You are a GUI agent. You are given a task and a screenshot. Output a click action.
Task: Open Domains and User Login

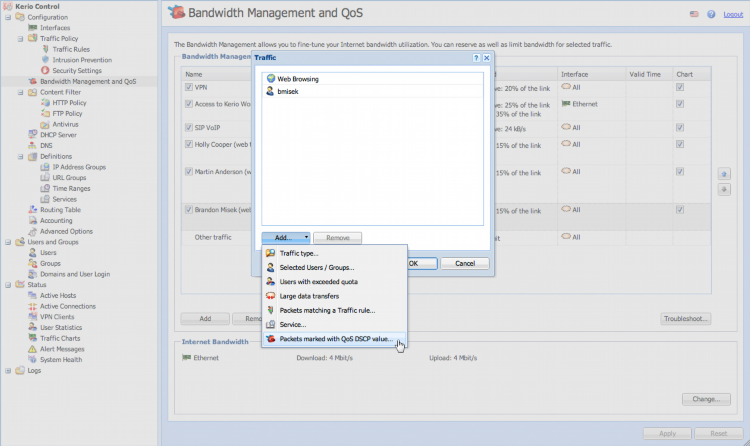75,274
